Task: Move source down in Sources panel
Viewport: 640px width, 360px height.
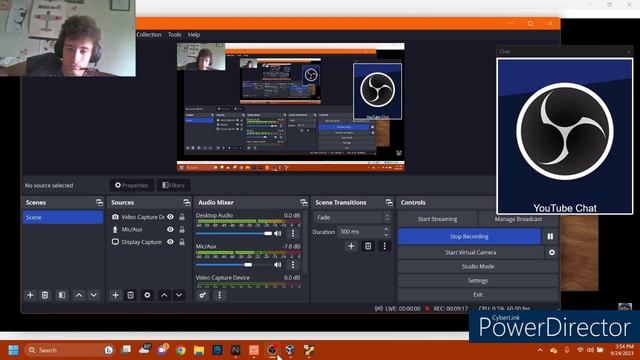Action: pyautogui.click(x=179, y=295)
